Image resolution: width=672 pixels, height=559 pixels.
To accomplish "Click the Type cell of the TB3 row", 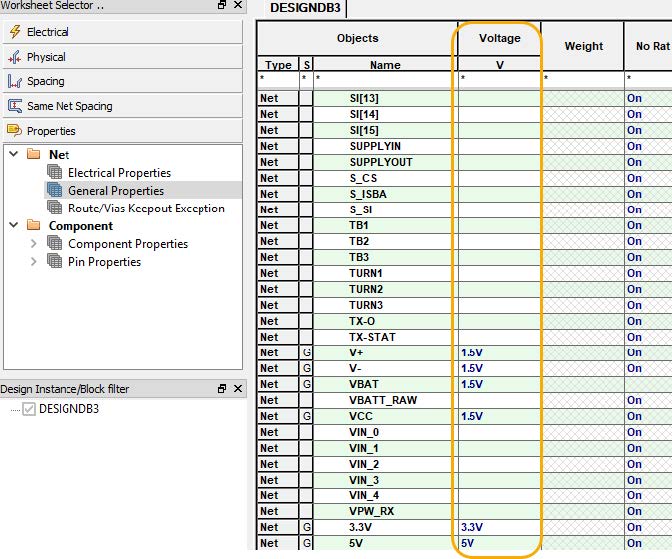I will click(x=278, y=257).
